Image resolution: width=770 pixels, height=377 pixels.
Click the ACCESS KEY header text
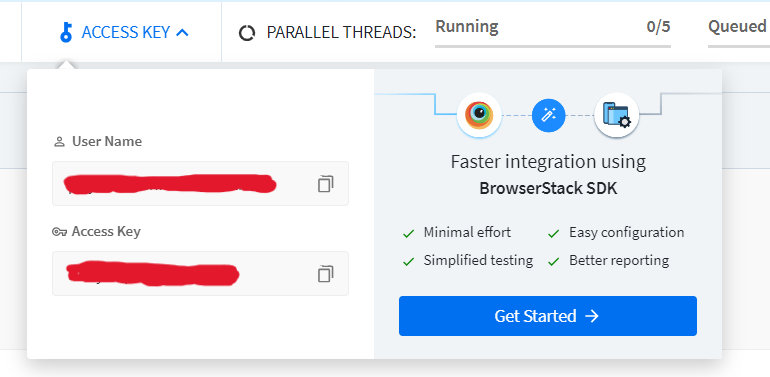(126, 32)
